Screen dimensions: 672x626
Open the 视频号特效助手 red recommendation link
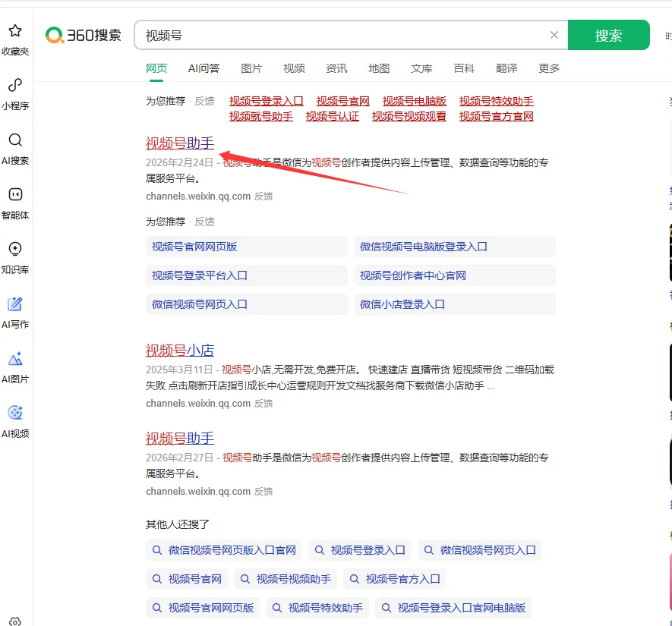tap(497, 102)
